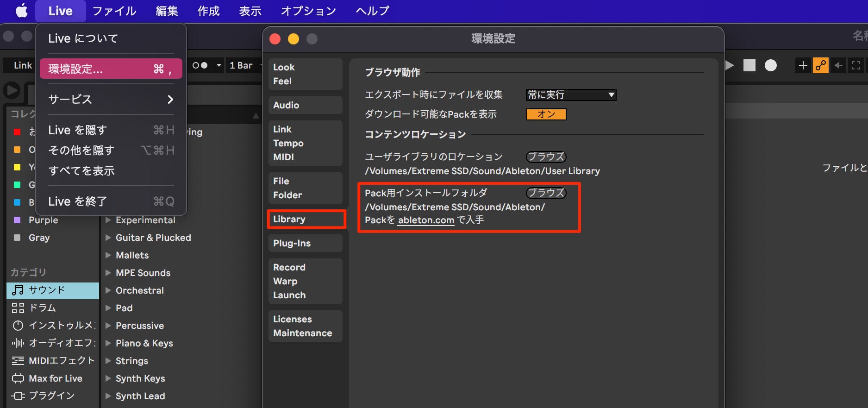Select the Blue collection color tag

pyautogui.click(x=17, y=202)
